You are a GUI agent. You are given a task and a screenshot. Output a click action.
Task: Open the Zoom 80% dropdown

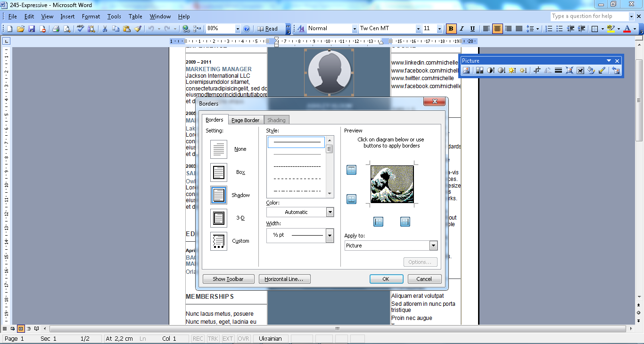point(237,29)
